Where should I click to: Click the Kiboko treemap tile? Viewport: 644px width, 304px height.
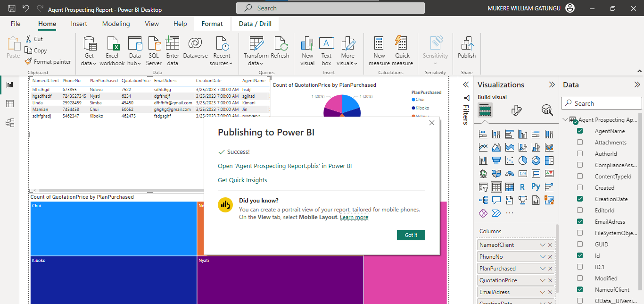coord(114,280)
